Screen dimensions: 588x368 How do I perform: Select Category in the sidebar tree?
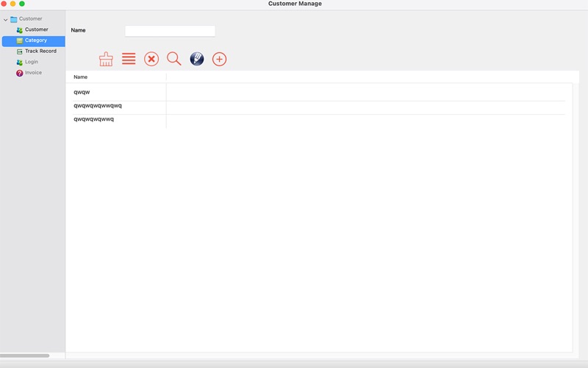pos(35,40)
